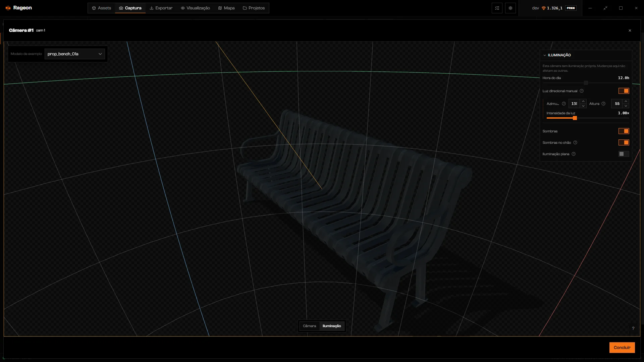Increase Azimute value with up arrow
This screenshot has width=644, height=362.
[x=583, y=101]
